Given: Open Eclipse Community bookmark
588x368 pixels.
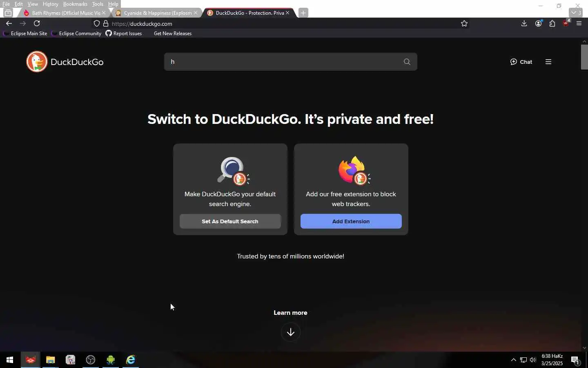Looking at the screenshot, I should [x=76, y=34].
